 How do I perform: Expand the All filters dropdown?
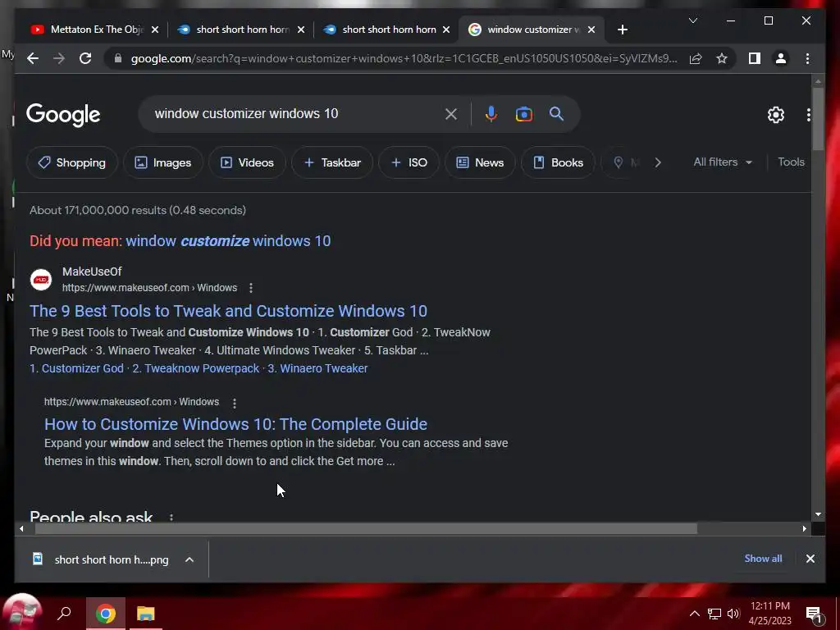pyautogui.click(x=723, y=162)
